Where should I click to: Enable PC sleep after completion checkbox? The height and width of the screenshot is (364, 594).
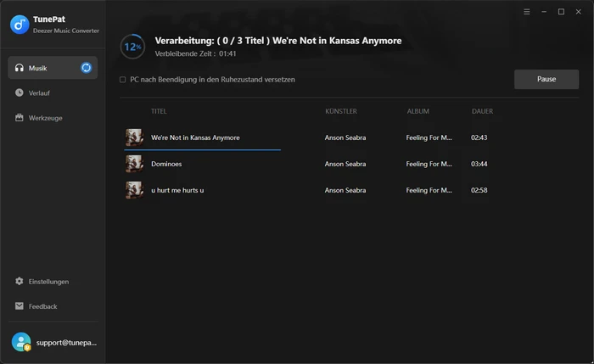coord(123,80)
